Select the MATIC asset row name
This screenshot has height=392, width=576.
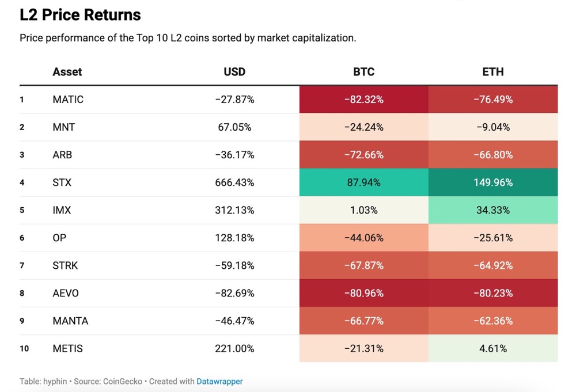point(68,100)
